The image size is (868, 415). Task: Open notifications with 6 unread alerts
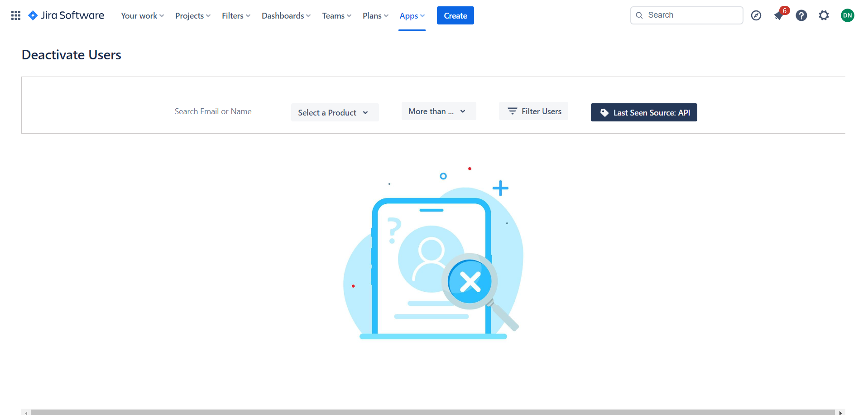tap(779, 15)
